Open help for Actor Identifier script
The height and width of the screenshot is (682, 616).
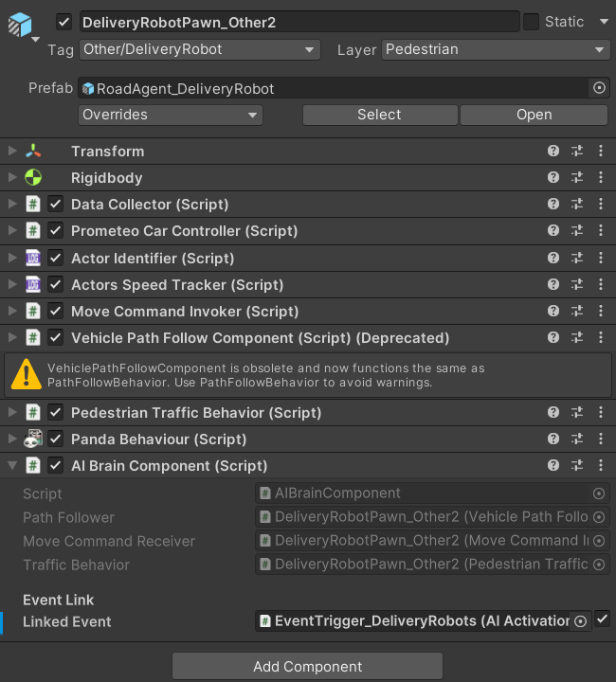pos(553,258)
